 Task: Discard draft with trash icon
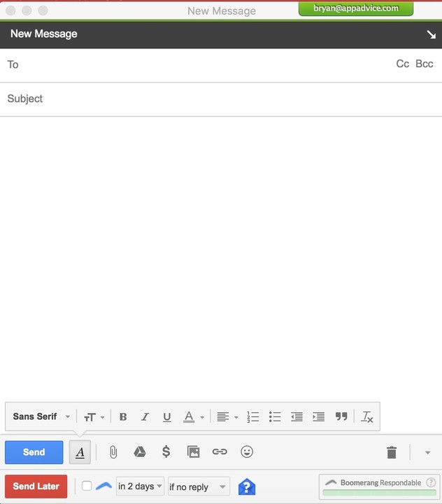pos(392,452)
